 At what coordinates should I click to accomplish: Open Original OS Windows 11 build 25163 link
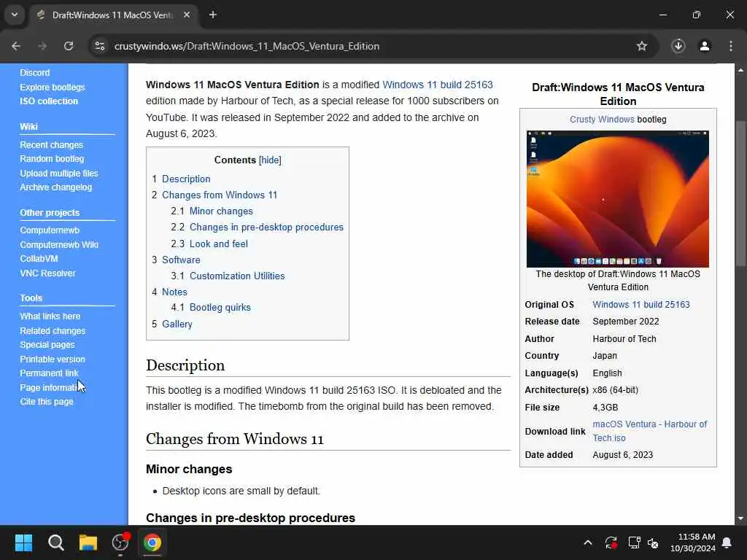(x=640, y=304)
